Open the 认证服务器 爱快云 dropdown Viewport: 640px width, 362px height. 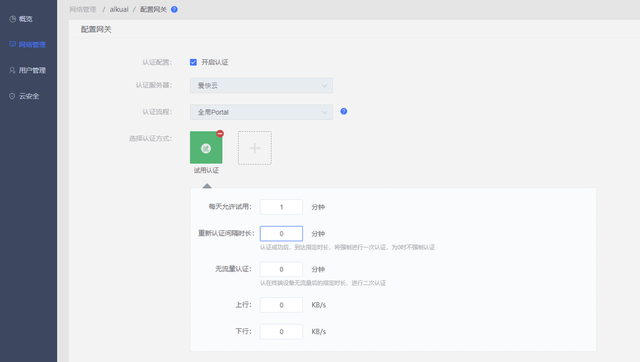click(261, 86)
